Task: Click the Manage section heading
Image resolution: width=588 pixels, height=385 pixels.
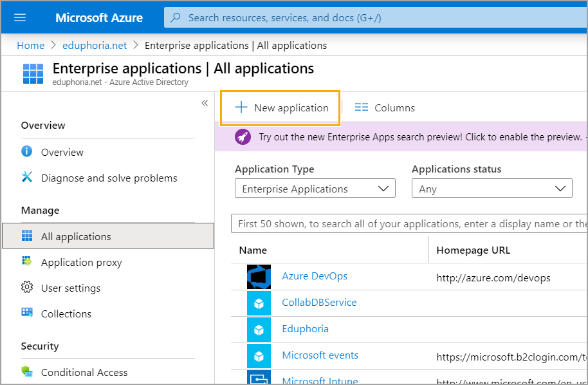Action: pos(40,210)
